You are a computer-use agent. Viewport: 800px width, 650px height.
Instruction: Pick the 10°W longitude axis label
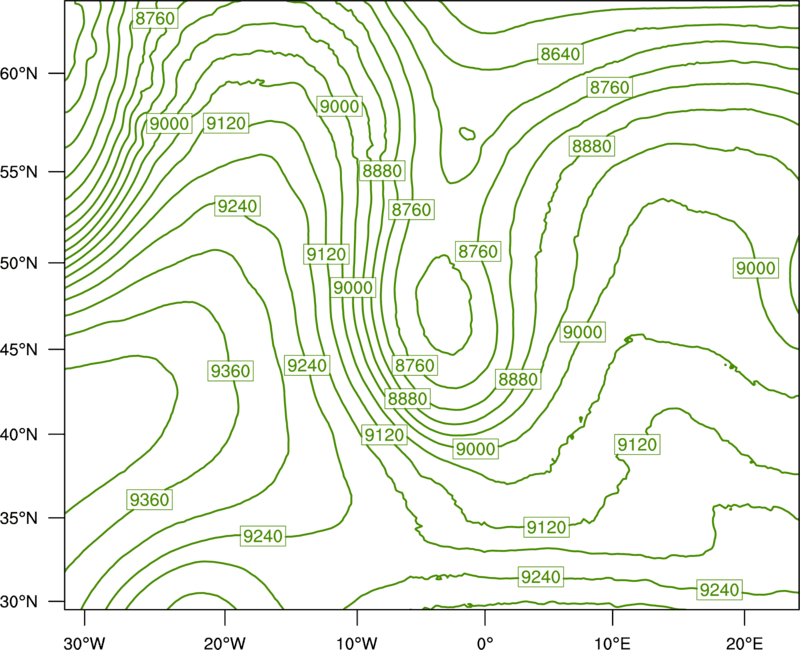(x=356, y=643)
